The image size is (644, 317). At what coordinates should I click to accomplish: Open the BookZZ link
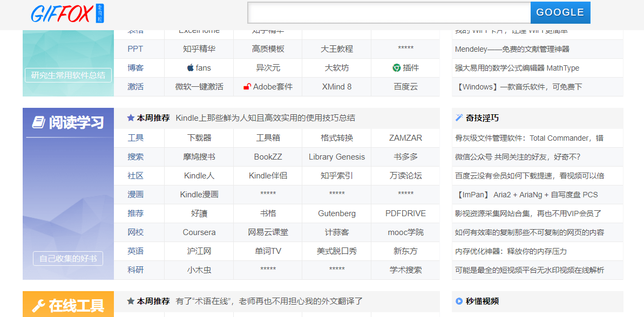tap(268, 157)
